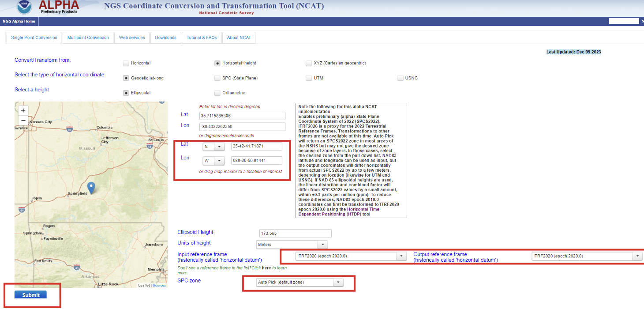The image size is (644, 309).
Task: Open the Tutorial & FAQs tab
Action: 202,38
